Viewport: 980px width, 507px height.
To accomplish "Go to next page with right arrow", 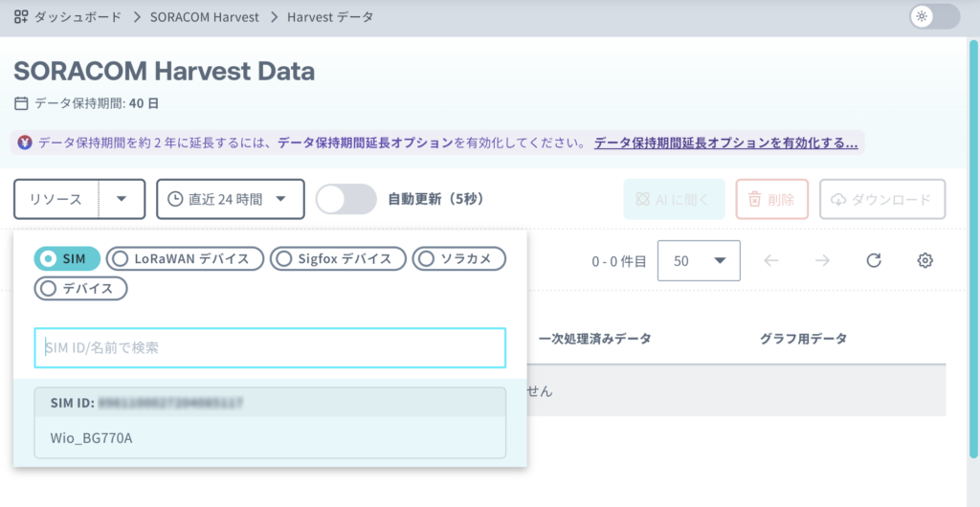I will [x=822, y=261].
